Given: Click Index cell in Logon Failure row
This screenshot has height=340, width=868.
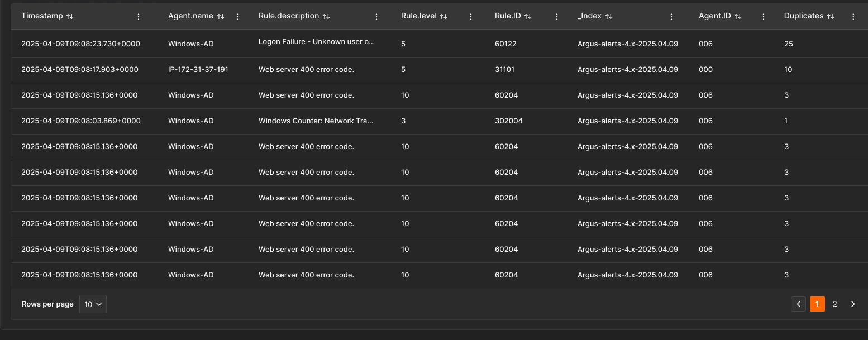Looking at the screenshot, I should [628, 44].
